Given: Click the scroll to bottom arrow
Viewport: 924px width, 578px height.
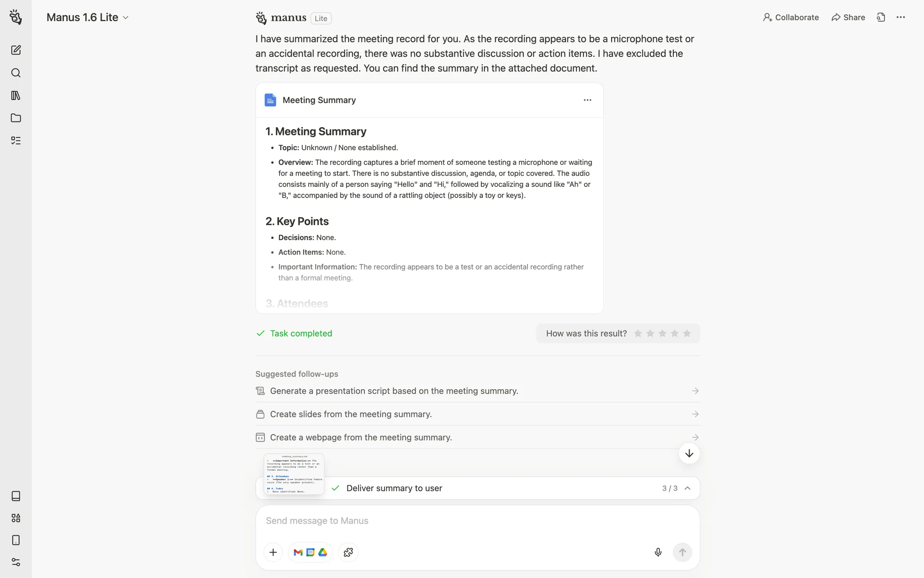Looking at the screenshot, I should (x=689, y=453).
